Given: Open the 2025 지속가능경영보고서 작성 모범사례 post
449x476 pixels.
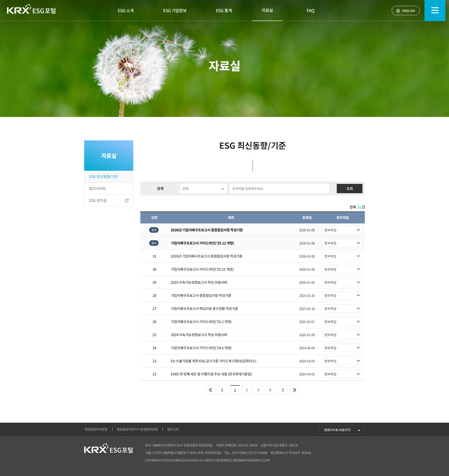Looking at the screenshot, I should (199, 282).
